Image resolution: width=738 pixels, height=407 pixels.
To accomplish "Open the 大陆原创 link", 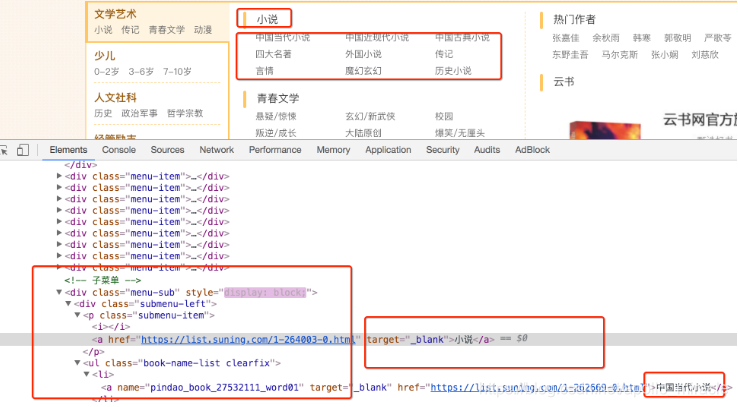I will tap(363, 133).
